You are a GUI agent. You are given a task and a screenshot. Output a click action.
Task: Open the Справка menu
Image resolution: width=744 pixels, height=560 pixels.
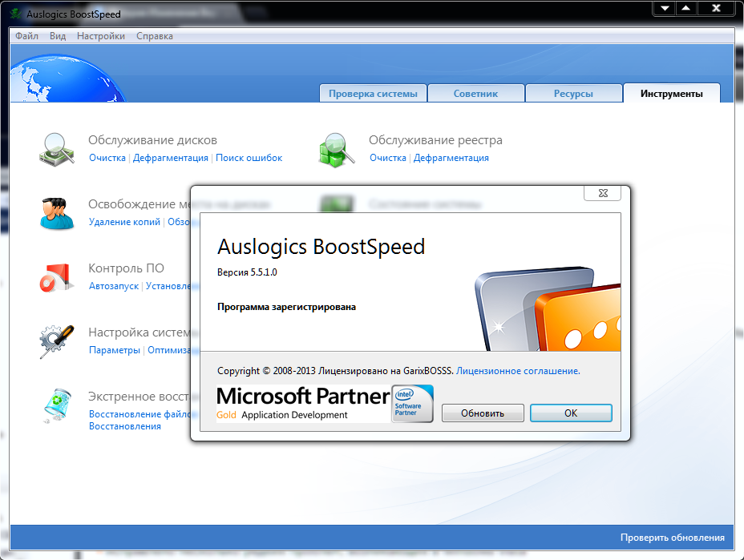click(154, 36)
